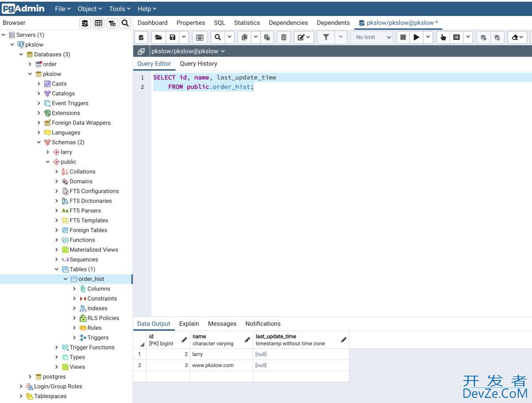The image size is (532, 403).
Task: Open the Object menu
Action: [x=90, y=9]
